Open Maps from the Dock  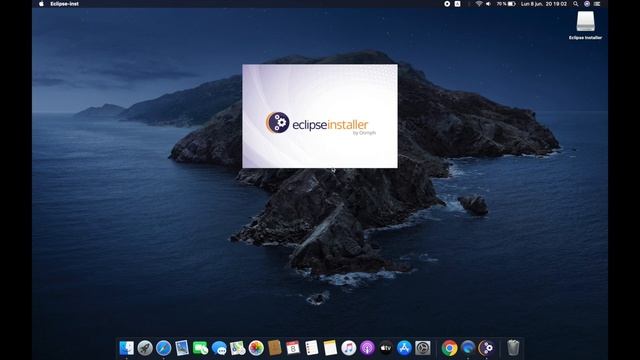click(238, 348)
